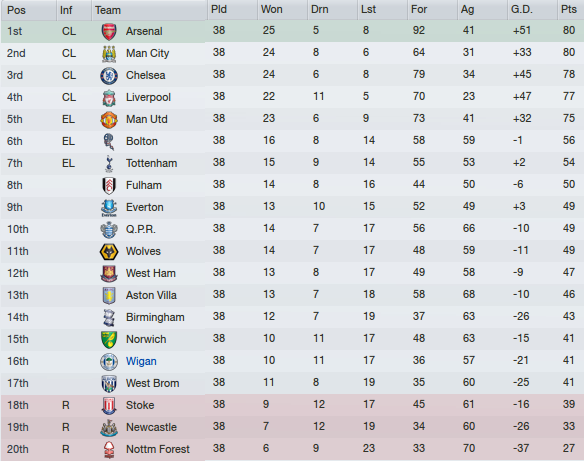The image size is (584, 461).
Task: Select the Liverpool club badge
Action: click(109, 97)
